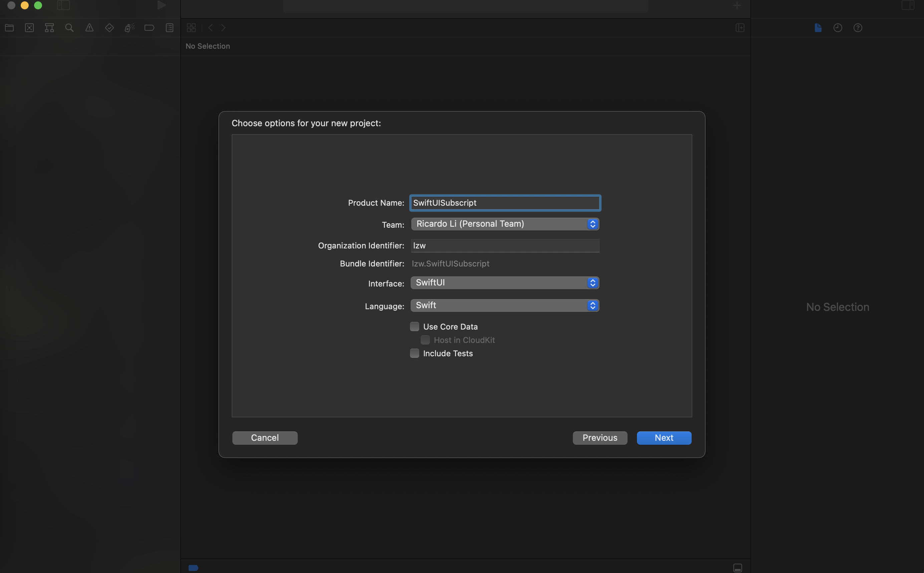Toggle the Host in CloudKit checkbox
The height and width of the screenshot is (573, 924).
coord(425,340)
